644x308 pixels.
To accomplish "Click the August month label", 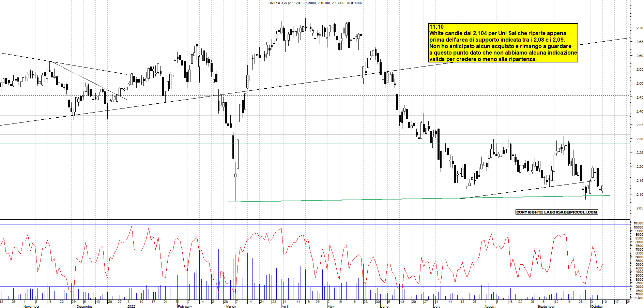I will click(x=490, y=306).
